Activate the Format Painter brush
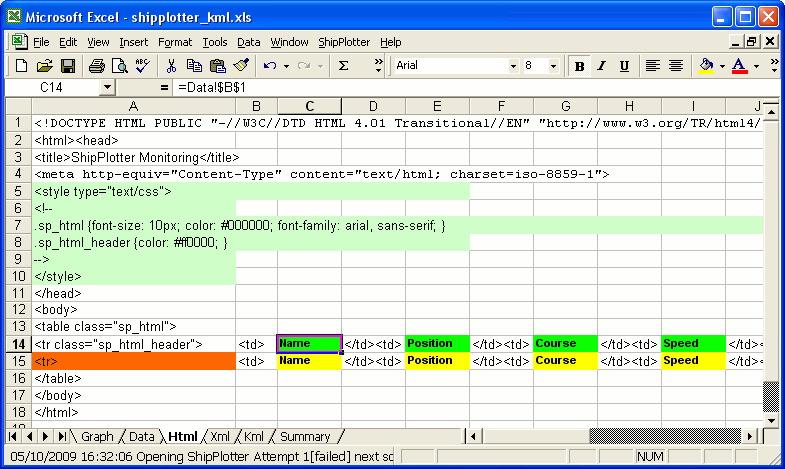 coord(241,66)
